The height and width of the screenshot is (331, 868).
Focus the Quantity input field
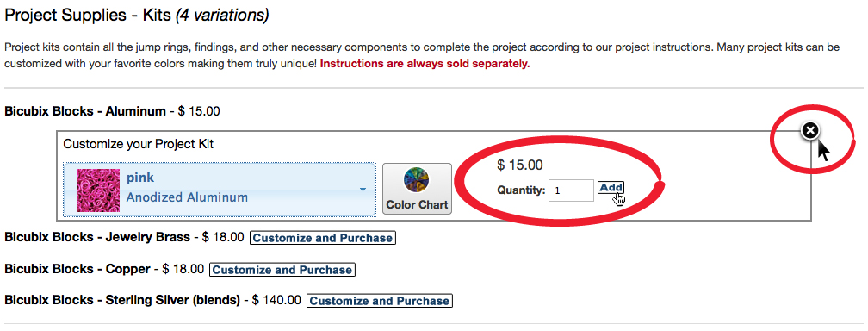pyautogui.click(x=571, y=190)
